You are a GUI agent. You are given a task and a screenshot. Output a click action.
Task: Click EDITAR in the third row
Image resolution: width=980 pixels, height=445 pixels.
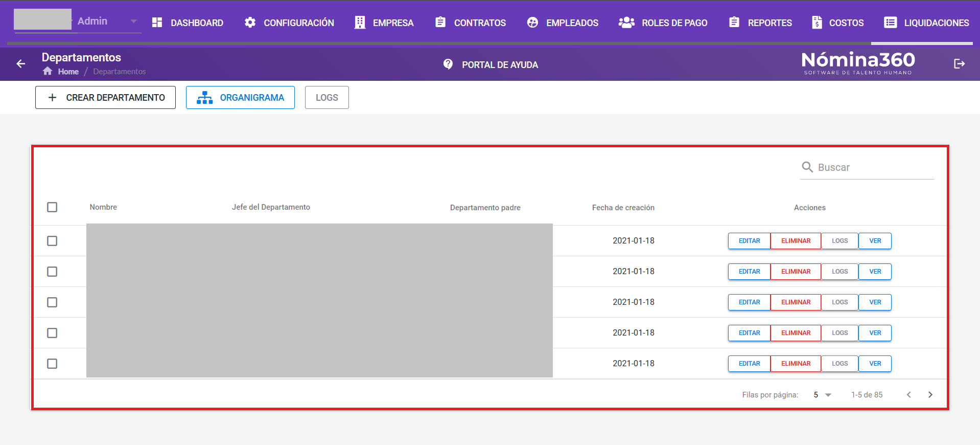pyautogui.click(x=749, y=302)
